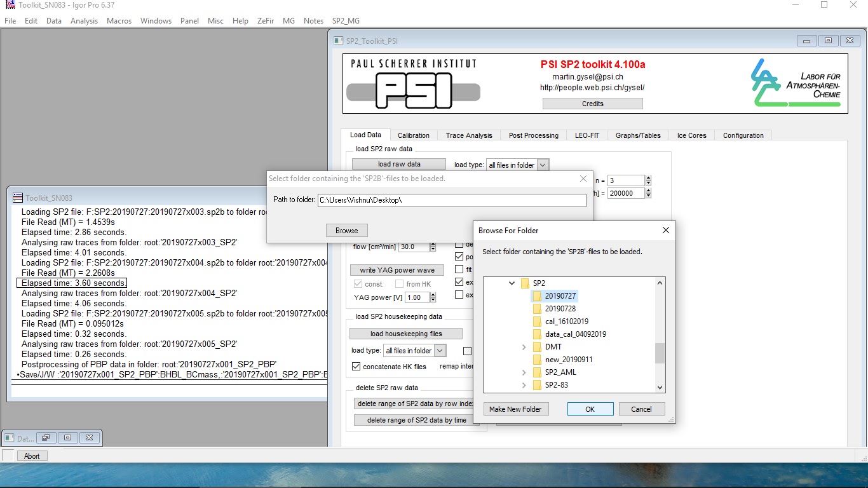Viewport: 868px width, 488px height.
Task: Expand the SP2-83 folder node
Action: 524,385
